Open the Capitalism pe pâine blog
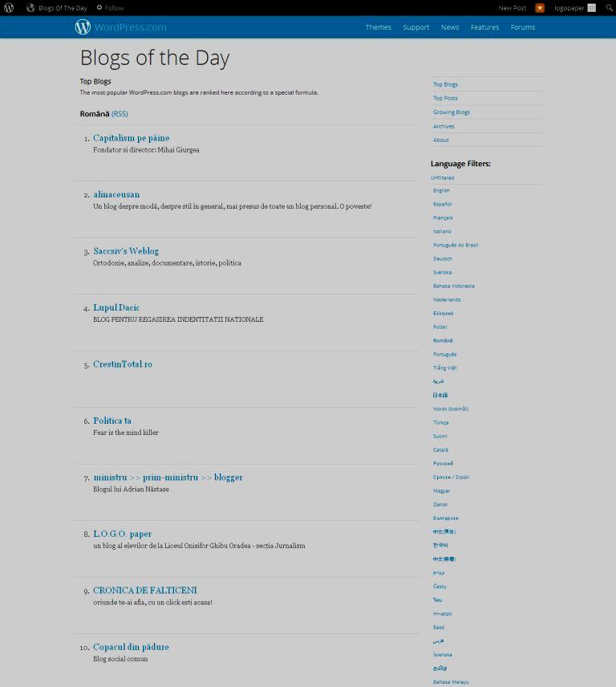 (x=131, y=138)
